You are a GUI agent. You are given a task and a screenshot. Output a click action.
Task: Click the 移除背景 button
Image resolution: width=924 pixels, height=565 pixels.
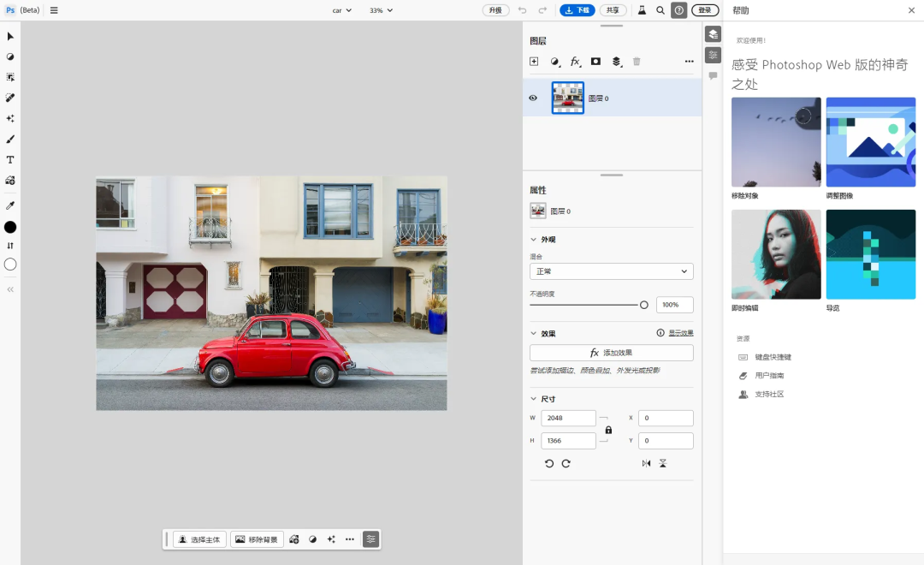(257, 539)
